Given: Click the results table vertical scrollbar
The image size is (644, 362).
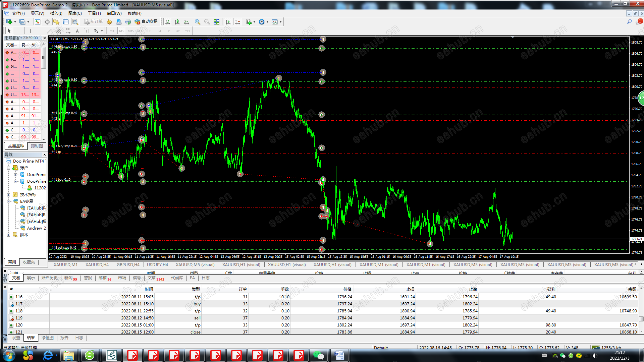Looking at the screenshot, I should [x=641, y=318].
